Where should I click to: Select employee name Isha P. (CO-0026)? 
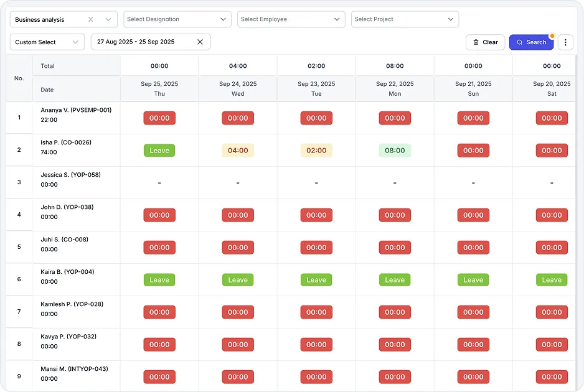[x=66, y=142]
